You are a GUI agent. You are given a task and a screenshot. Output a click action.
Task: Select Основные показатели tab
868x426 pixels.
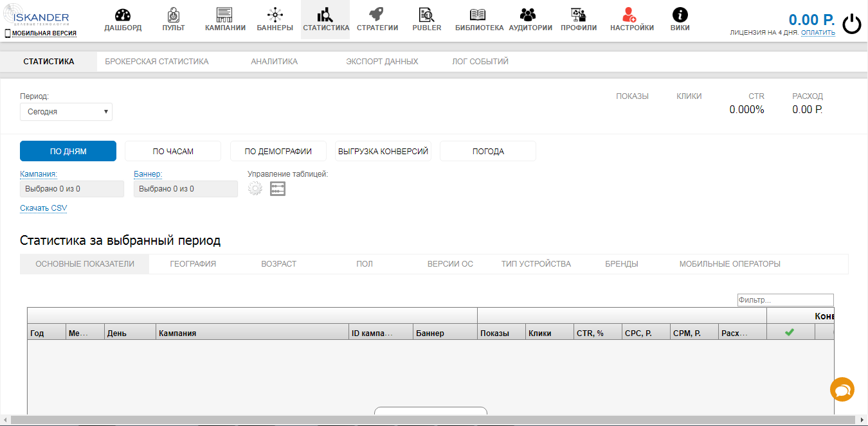click(85, 264)
